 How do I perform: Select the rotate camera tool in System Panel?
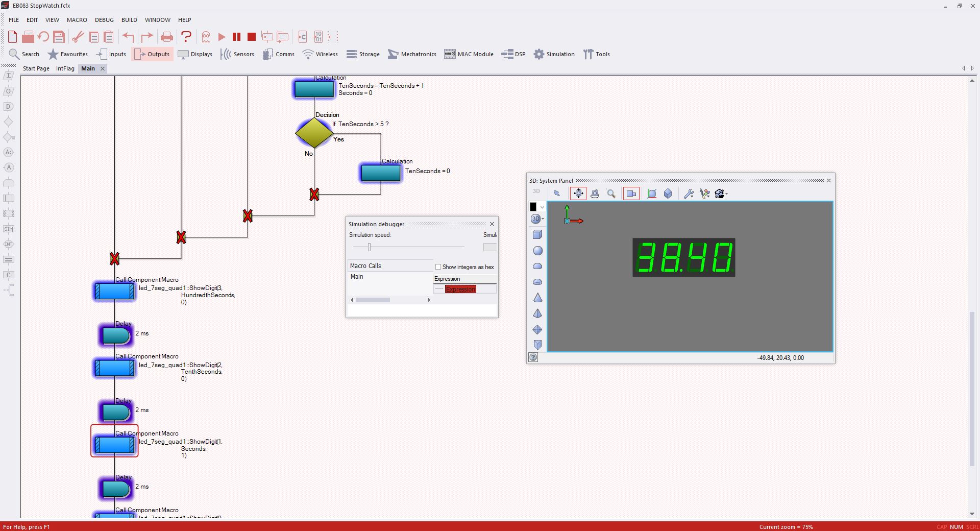pos(595,194)
